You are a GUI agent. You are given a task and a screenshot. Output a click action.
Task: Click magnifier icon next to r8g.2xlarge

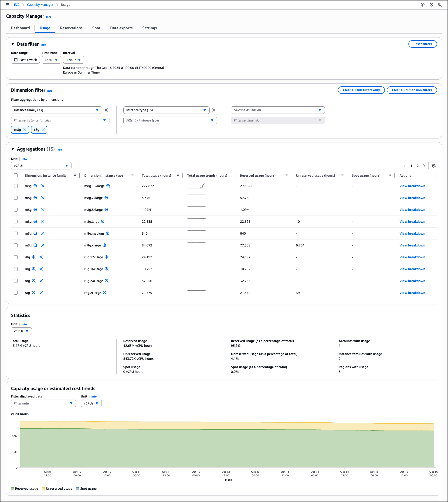tap(105, 293)
